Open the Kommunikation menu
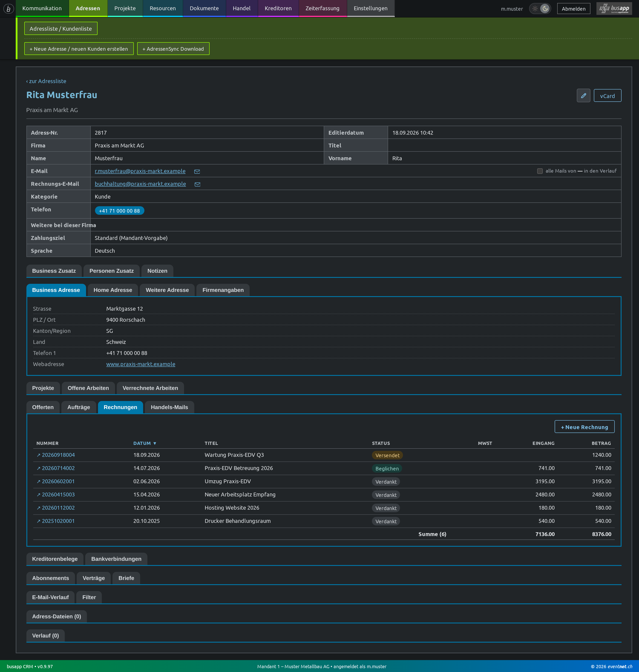The image size is (639, 672). pyautogui.click(x=42, y=9)
